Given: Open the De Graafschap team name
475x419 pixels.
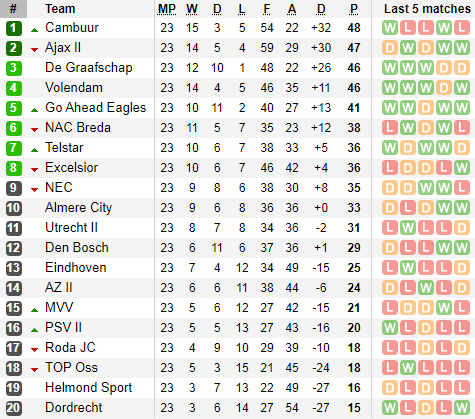Looking at the screenshot, I should tap(89, 68).
